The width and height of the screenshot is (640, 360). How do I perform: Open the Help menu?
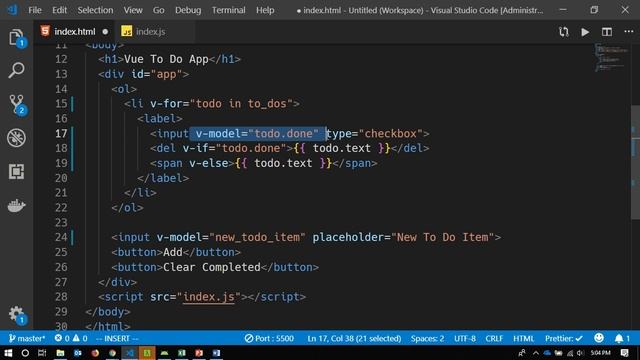click(x=265, y=10)
